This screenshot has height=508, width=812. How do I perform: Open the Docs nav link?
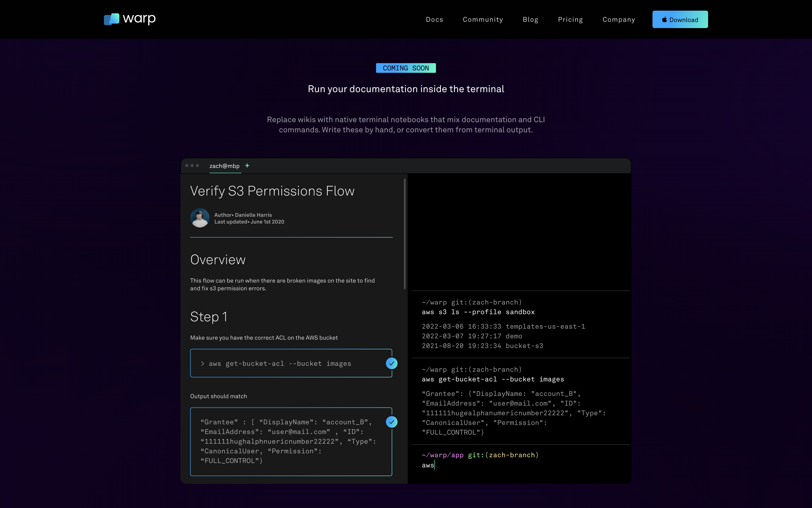pyautogui.click(x=435, y=20)
